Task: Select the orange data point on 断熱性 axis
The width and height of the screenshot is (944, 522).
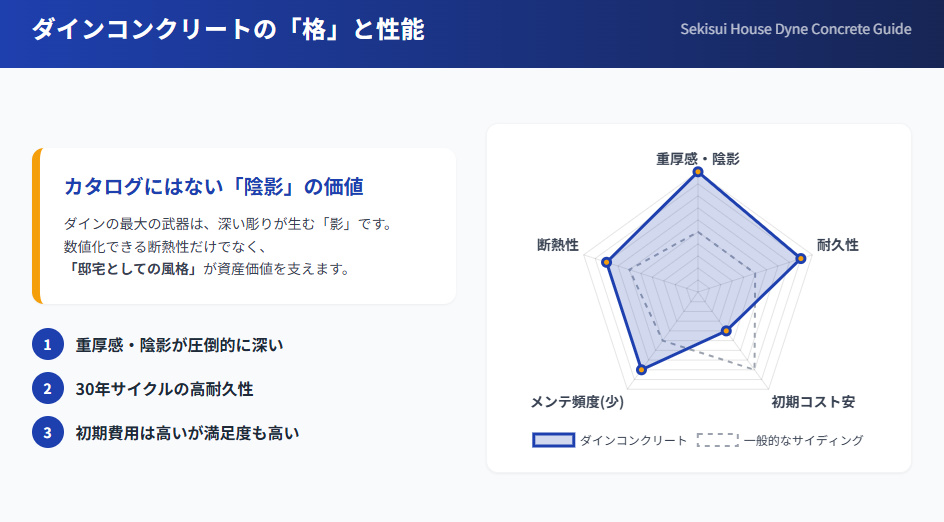Action: [x=606, y=262]
